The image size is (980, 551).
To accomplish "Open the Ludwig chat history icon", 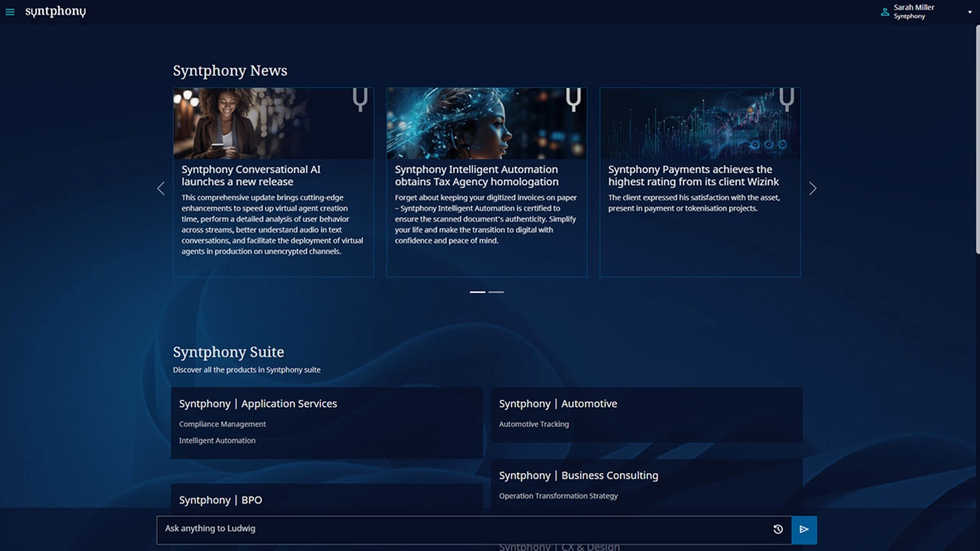I will [x=778, y=530].
